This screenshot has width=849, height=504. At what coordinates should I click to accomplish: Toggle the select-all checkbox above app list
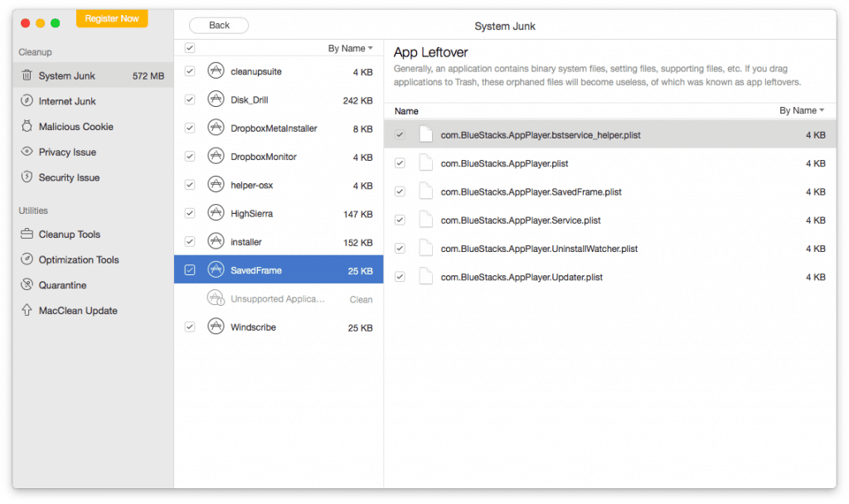pos(190,47)
